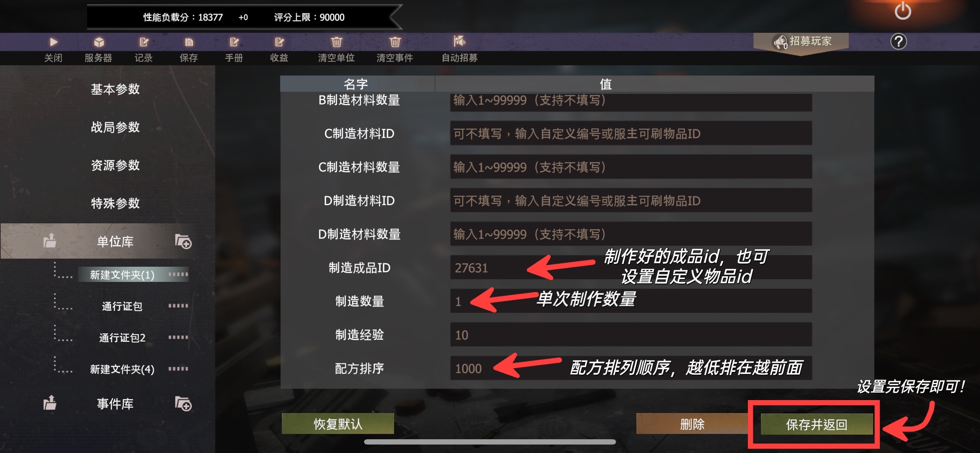Image resolution: width=980 pixels, height=453 pixels.
Task: Click the horizontal scrollbar at bottom
Action: pos(490,442)
